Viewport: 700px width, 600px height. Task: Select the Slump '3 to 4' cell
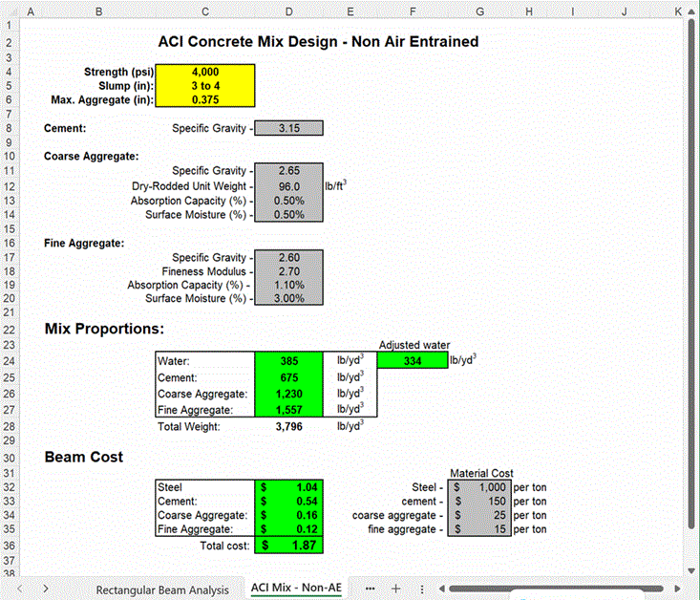point(205,86)
